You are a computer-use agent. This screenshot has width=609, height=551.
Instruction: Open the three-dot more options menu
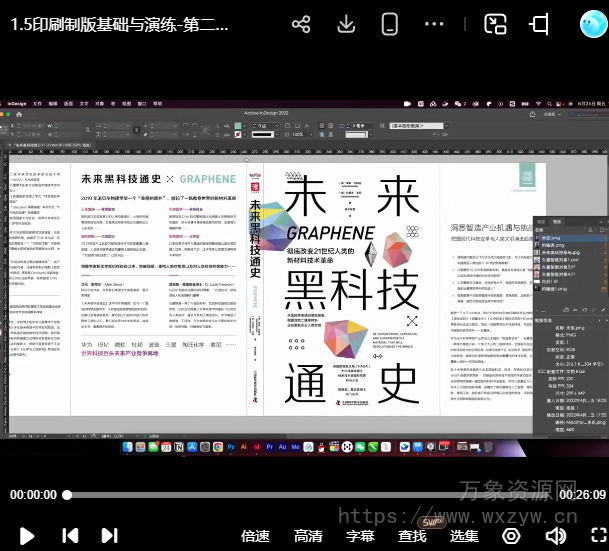click(x=434, y=24)
